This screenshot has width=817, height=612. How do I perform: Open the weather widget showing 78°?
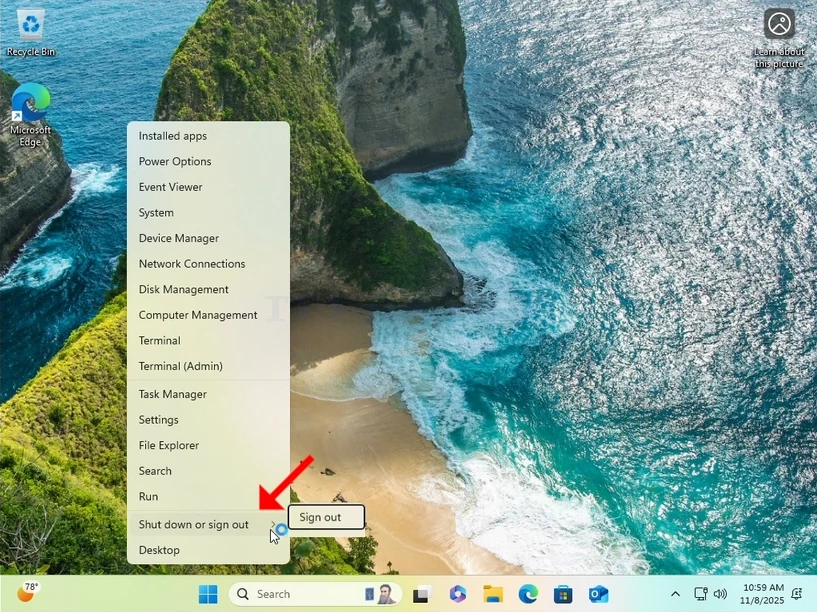coord(28,592)
